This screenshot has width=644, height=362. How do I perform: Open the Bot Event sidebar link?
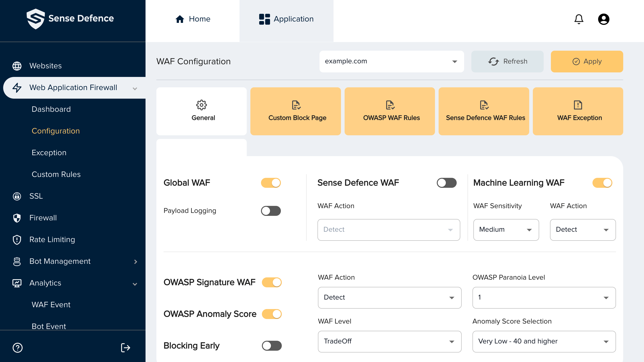[49, 326]
